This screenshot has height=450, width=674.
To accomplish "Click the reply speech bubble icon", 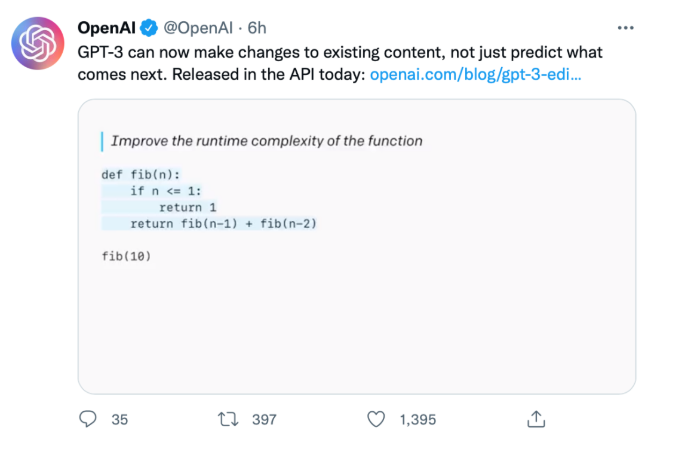I will coord(88,420).
